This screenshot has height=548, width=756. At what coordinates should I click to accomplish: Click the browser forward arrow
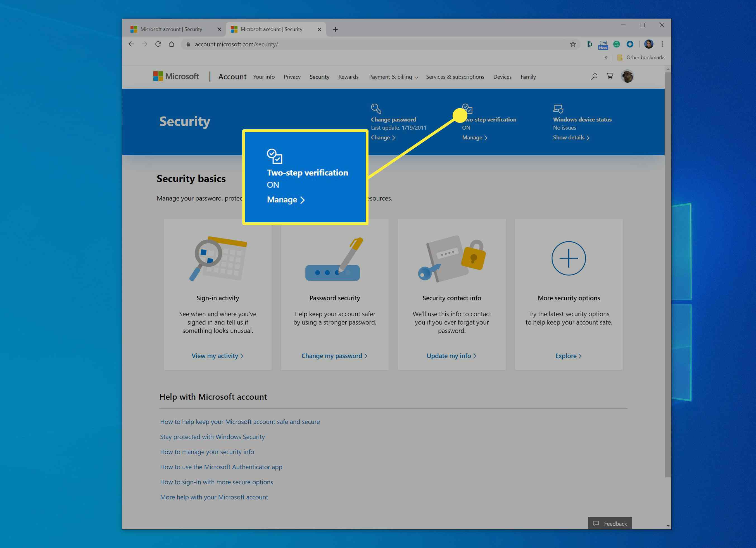[145, 44]
